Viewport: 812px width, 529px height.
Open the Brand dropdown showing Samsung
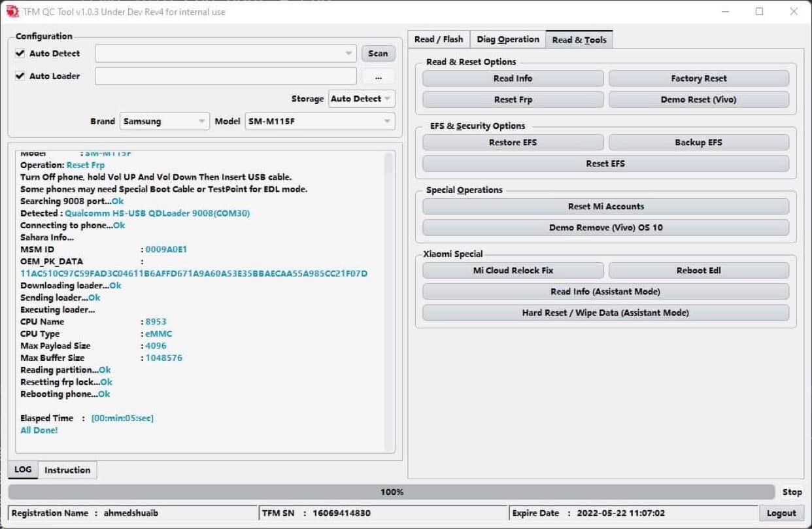165,121
